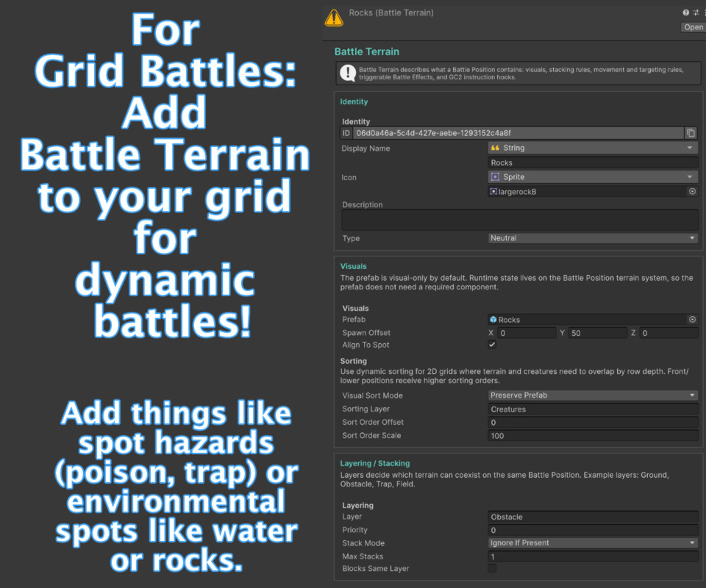Viewport: 706px width, 588px height.
Task: Enable the Blocks Same Layer checkbox
Action: 492,568
